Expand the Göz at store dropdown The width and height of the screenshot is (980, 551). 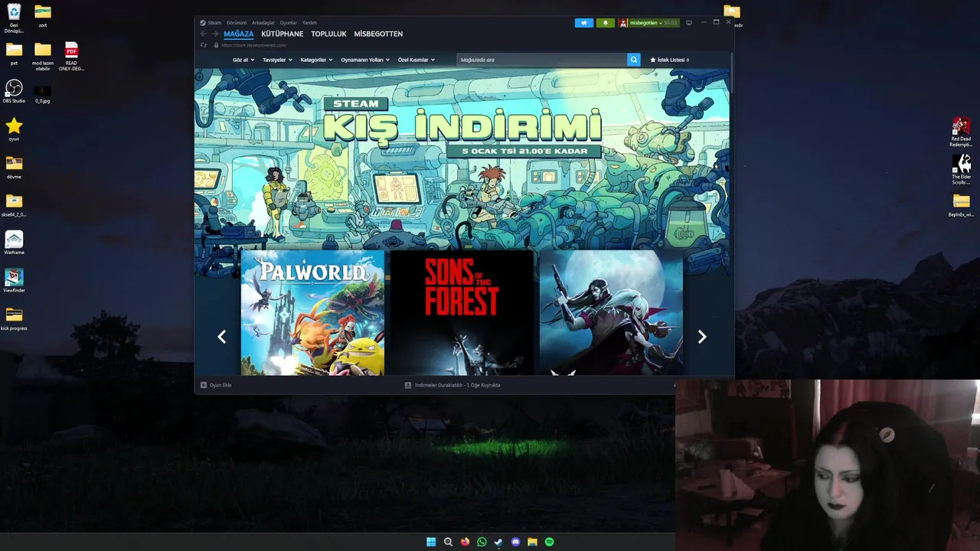243,60
